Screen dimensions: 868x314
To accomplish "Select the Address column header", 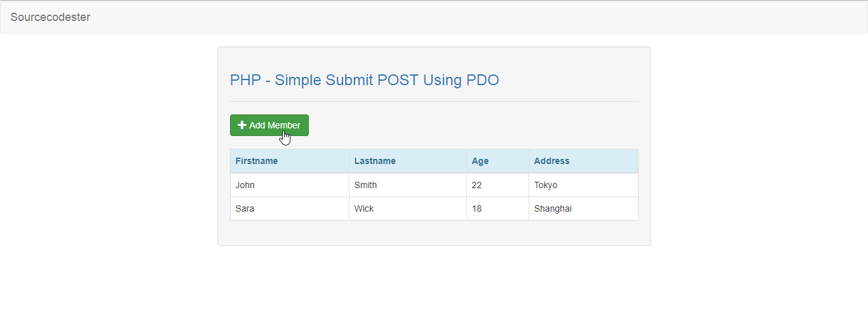I will coord(584,161).
